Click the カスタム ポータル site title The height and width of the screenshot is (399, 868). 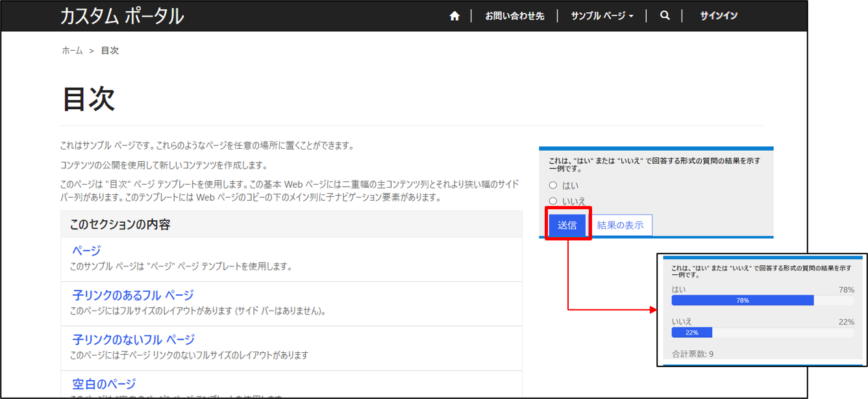tap(122, 16)
